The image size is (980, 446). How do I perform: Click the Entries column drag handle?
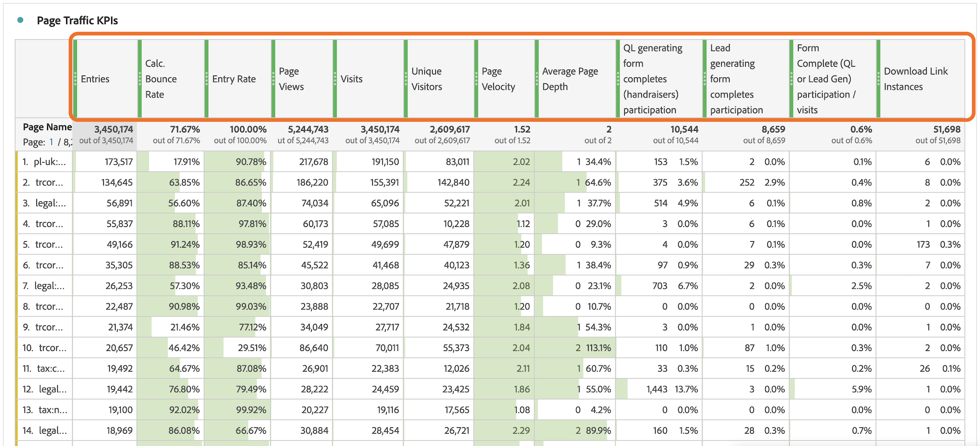point(75,78)
